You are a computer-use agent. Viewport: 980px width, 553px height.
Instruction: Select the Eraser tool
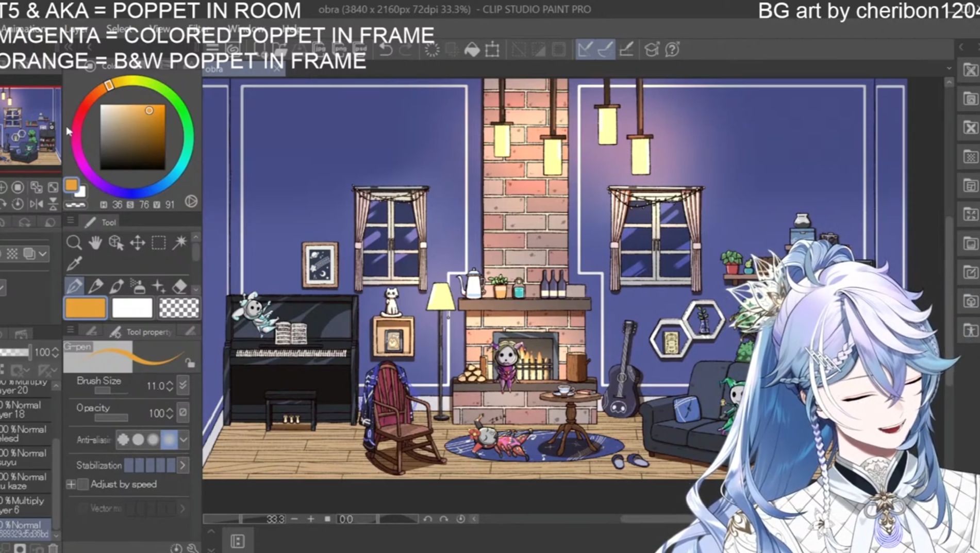point(179,286)
